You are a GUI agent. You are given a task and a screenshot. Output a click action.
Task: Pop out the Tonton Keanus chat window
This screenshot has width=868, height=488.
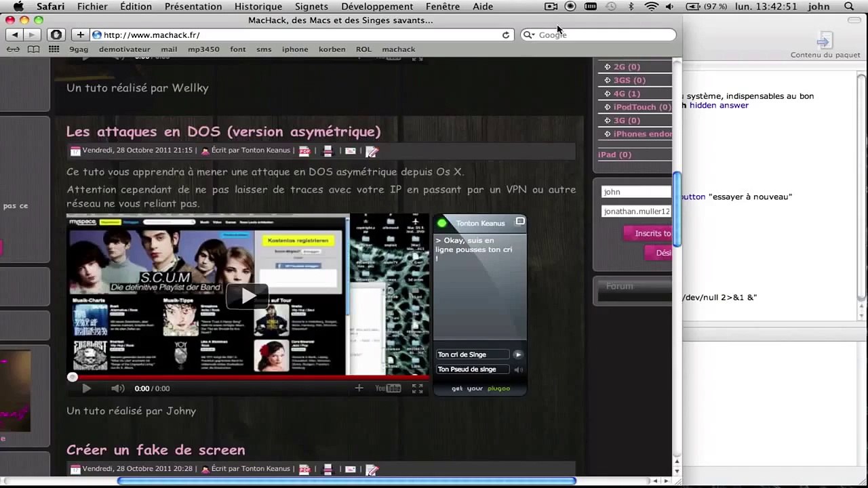520,222
